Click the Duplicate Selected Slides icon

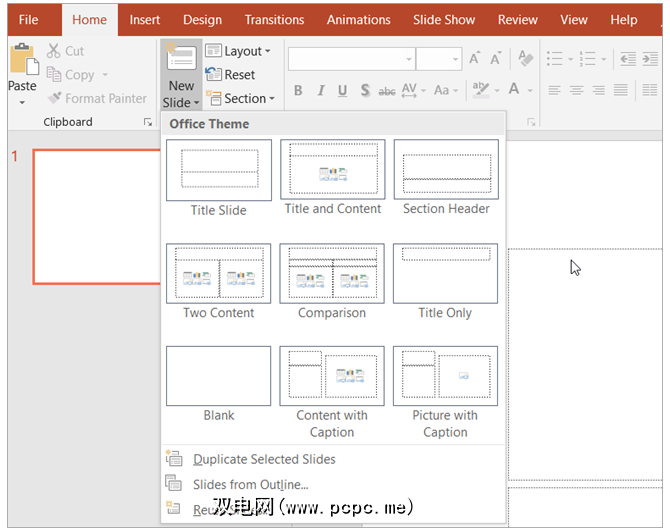coord(175,460)
